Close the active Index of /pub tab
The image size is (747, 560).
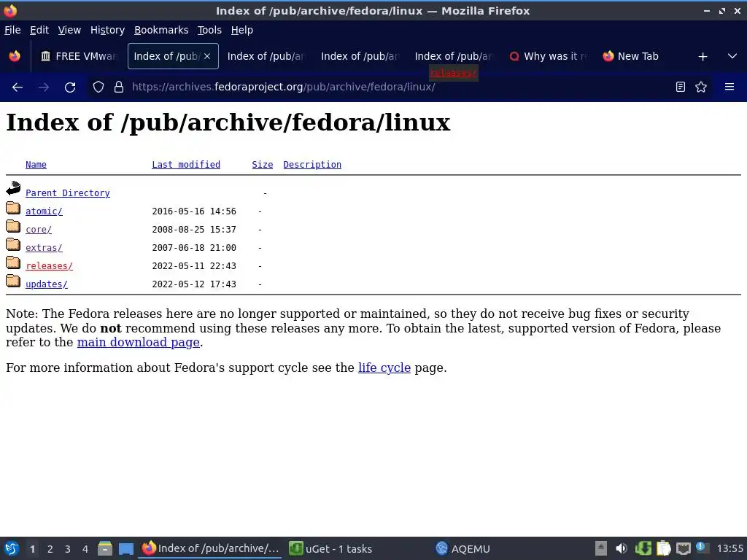click(207, 56)
